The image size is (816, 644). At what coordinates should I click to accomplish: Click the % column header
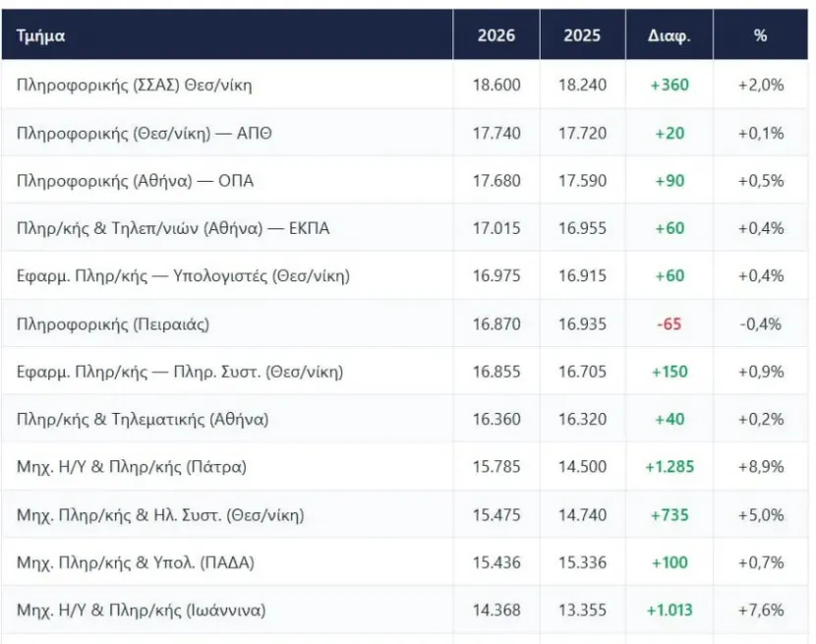(x=760, y=34)
